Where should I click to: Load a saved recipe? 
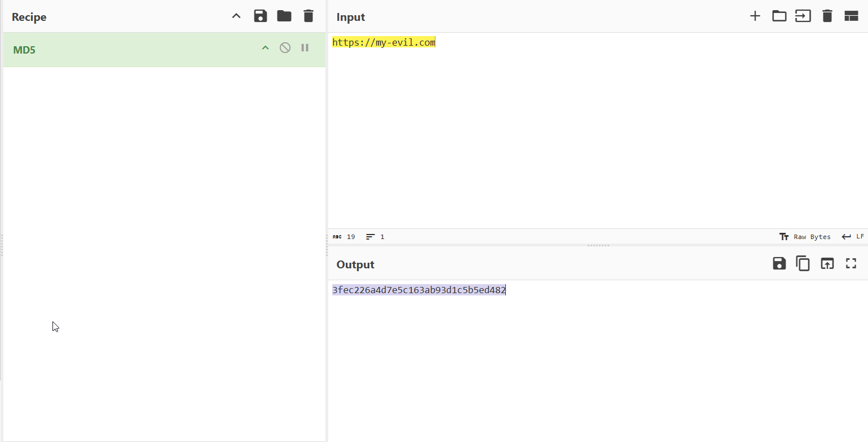point(284,16)
